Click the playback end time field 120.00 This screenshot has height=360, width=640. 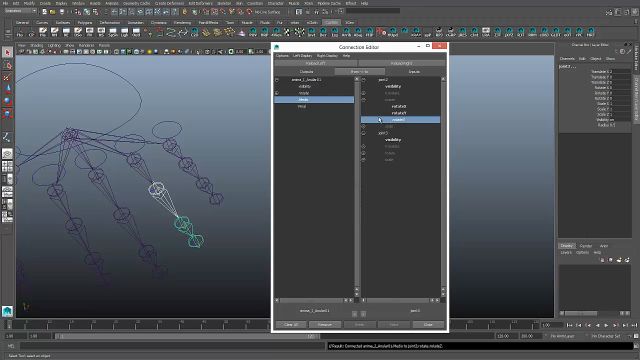click(507, 336)
